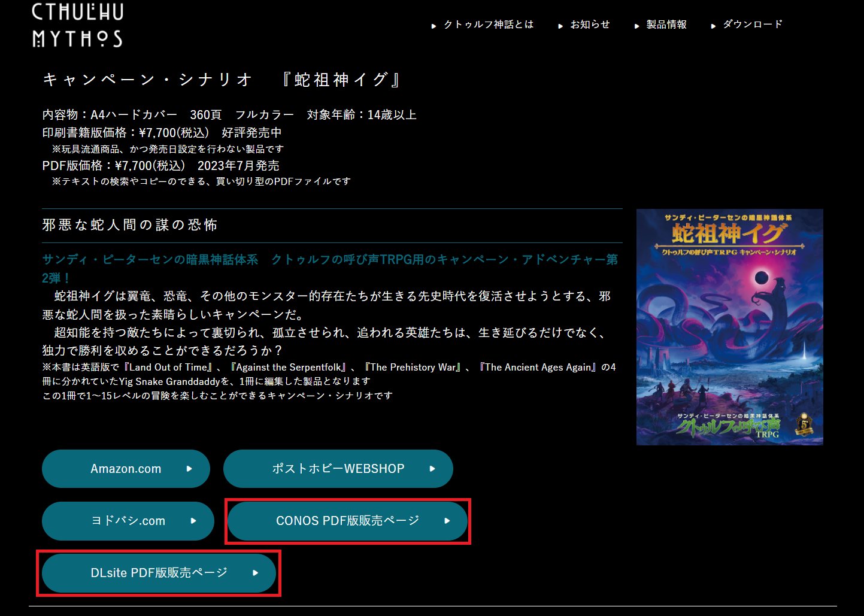This screenshot has height=616, width=864.
Task: Click the arrow icon on ヨドバシ.com button
Action: (x=193, y=521)
